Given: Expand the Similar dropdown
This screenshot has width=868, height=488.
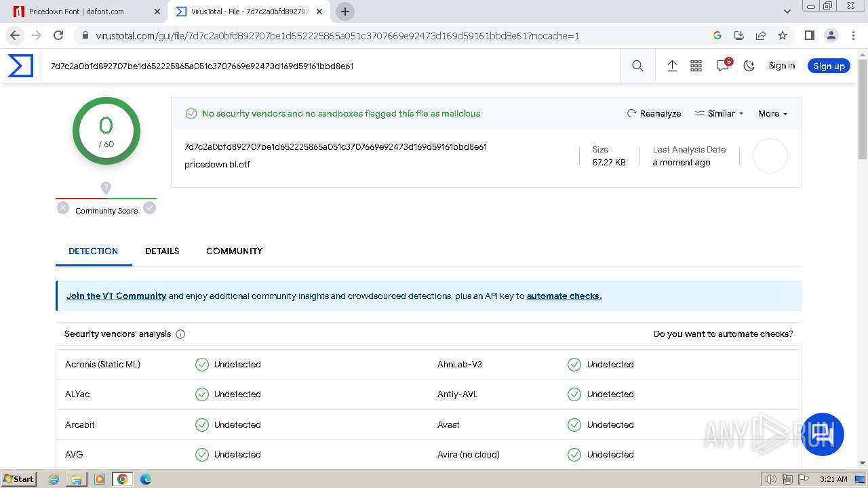Looking at the screenshot, I should pyautogui.click(x=719, y=113).
